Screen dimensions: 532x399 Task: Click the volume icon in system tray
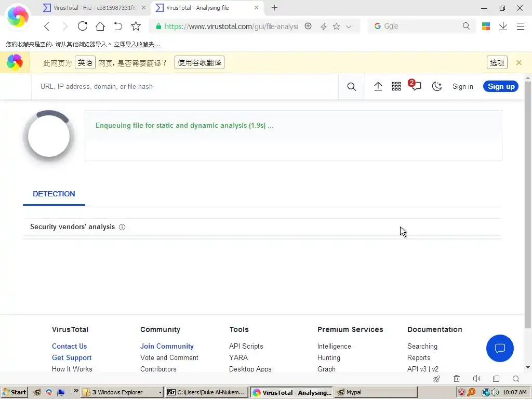(495, 392)
